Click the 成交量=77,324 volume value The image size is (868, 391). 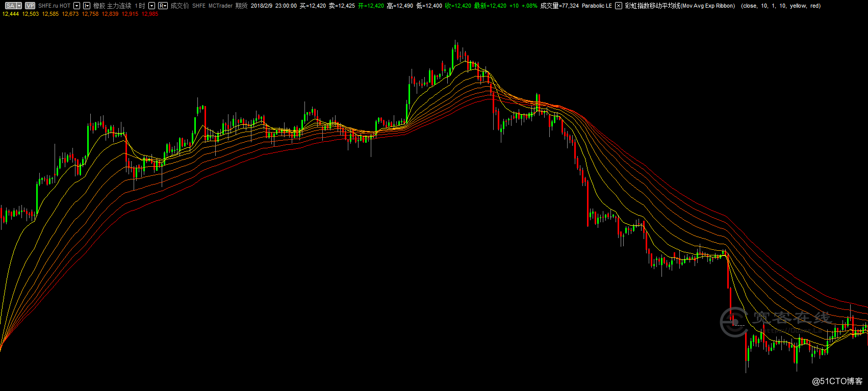559,6
